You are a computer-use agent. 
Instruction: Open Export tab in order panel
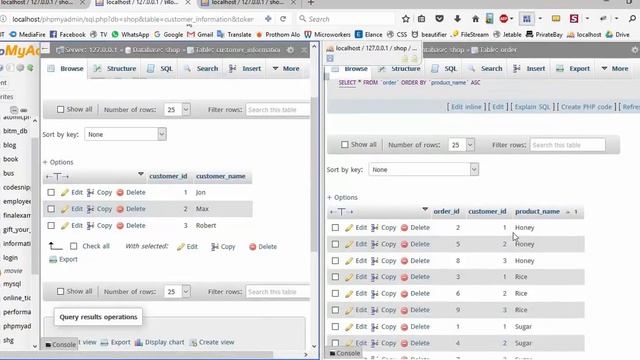click(x=573, y=69)
